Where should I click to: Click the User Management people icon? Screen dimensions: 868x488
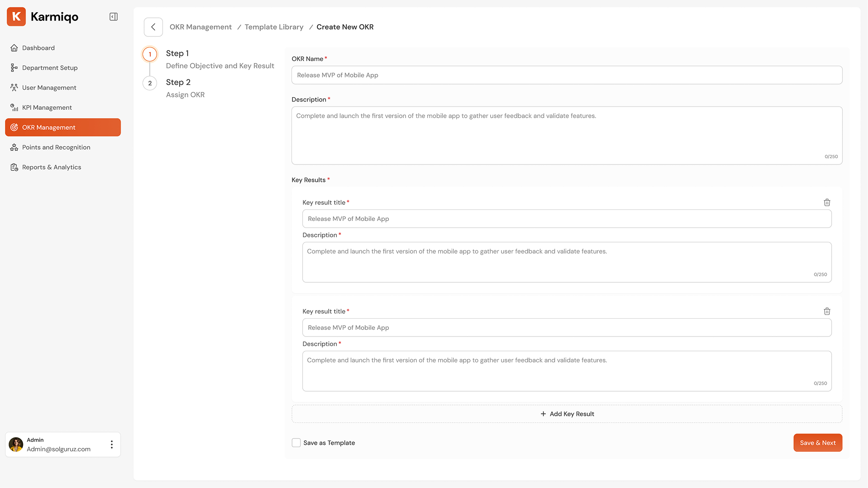point(14,87)
